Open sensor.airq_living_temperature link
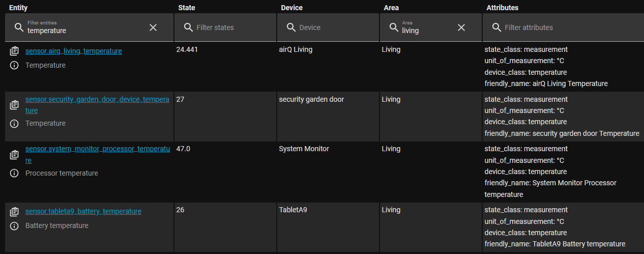The width and height of the screenshot is (644, 254). 74,51
